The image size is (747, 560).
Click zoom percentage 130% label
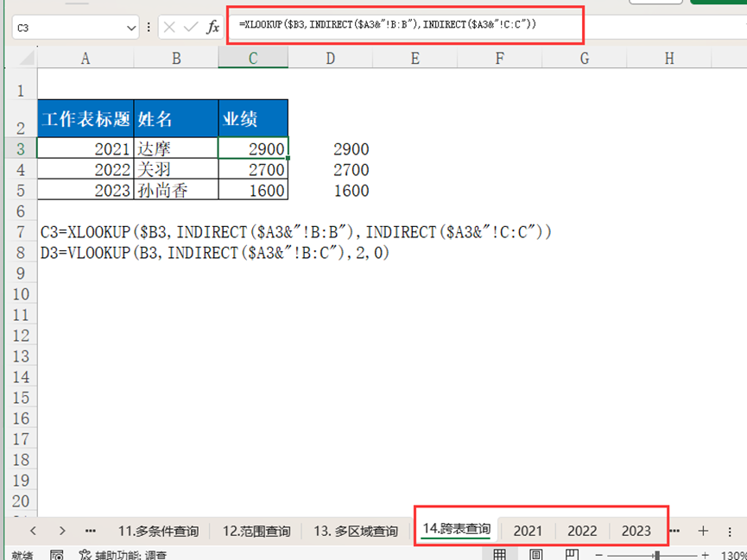pyautogui.click(x=734, y=555)
